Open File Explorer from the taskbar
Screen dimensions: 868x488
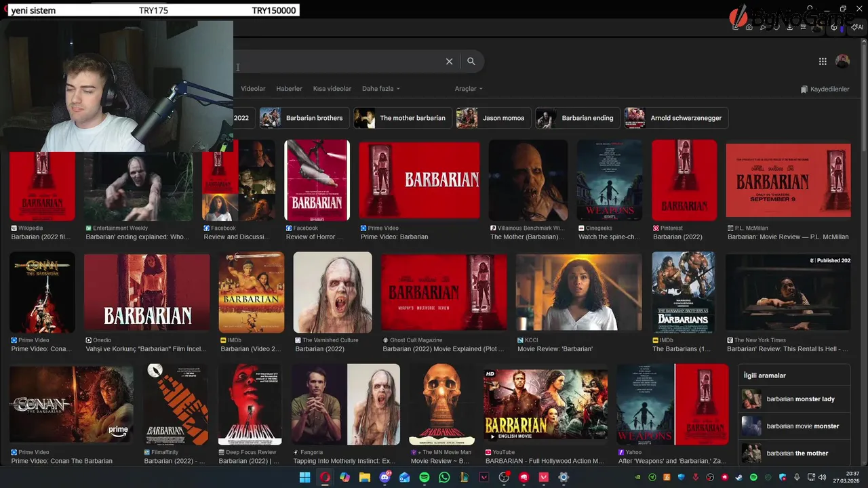coord(365,477)
